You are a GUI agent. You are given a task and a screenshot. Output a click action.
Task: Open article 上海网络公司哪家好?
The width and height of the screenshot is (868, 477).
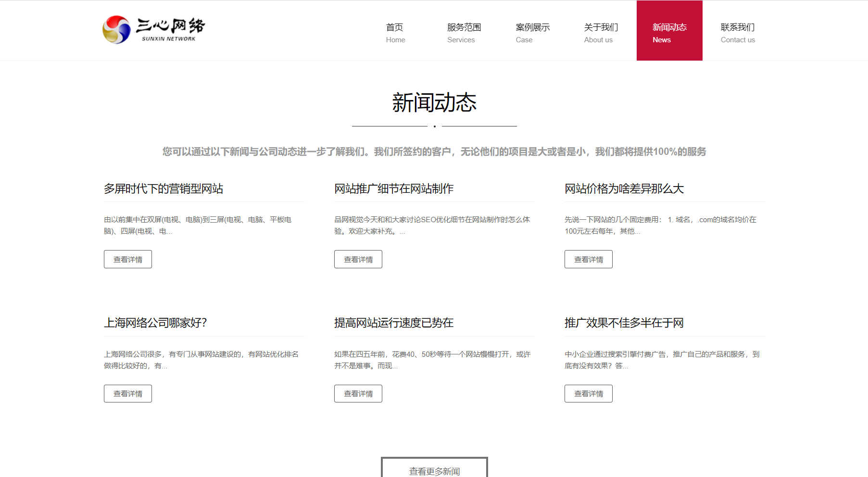coord(155,323)
